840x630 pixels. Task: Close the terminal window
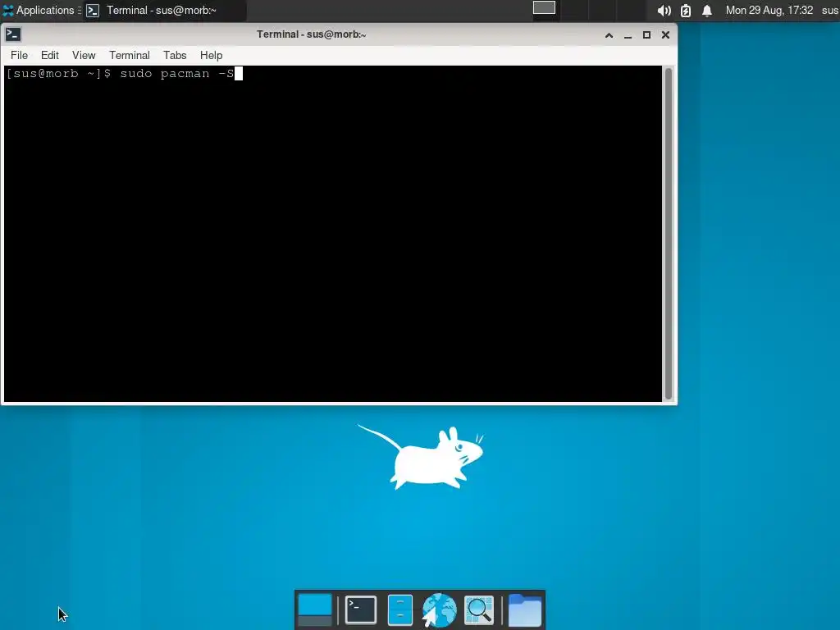665,35
